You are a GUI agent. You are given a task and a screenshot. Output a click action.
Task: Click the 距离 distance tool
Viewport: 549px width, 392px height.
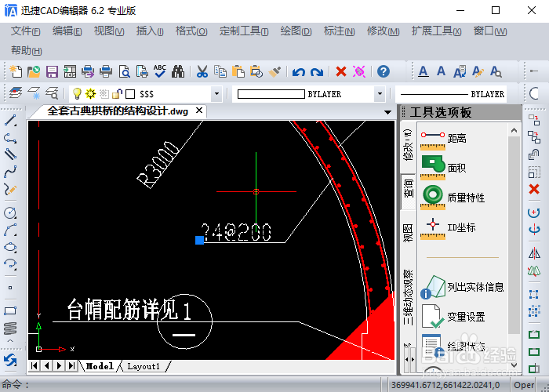click(444, 140)
